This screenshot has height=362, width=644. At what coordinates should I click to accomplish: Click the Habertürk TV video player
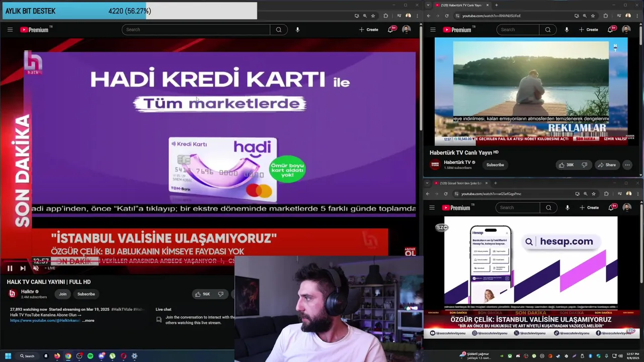tap(531, 92)
